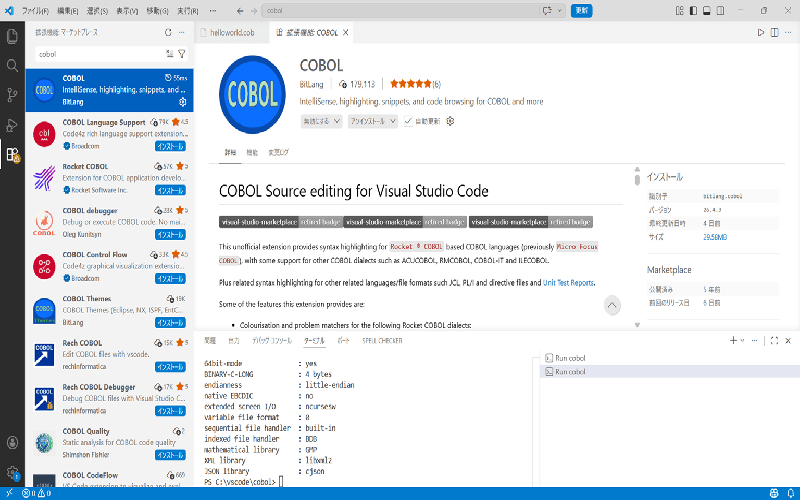The image size is (800, 500).
Task: Install COBOL Language Support extension
Action: click(170, 146)
